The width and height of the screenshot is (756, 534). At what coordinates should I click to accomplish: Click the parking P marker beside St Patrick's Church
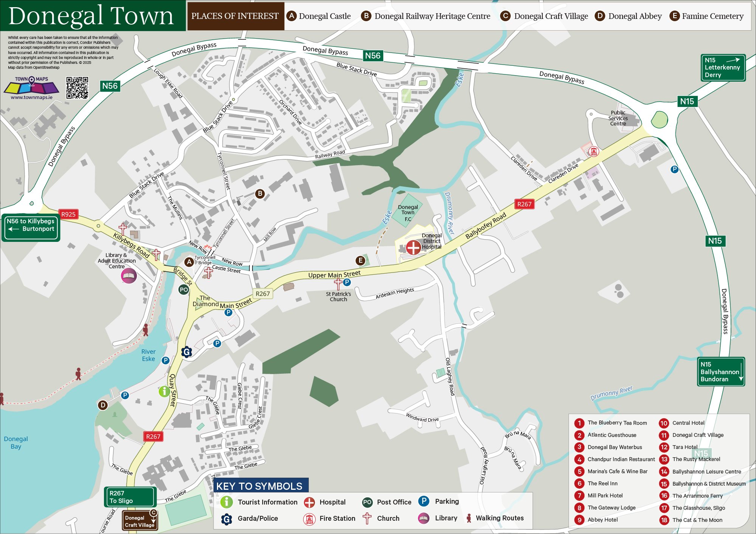(x=347, y=282)
